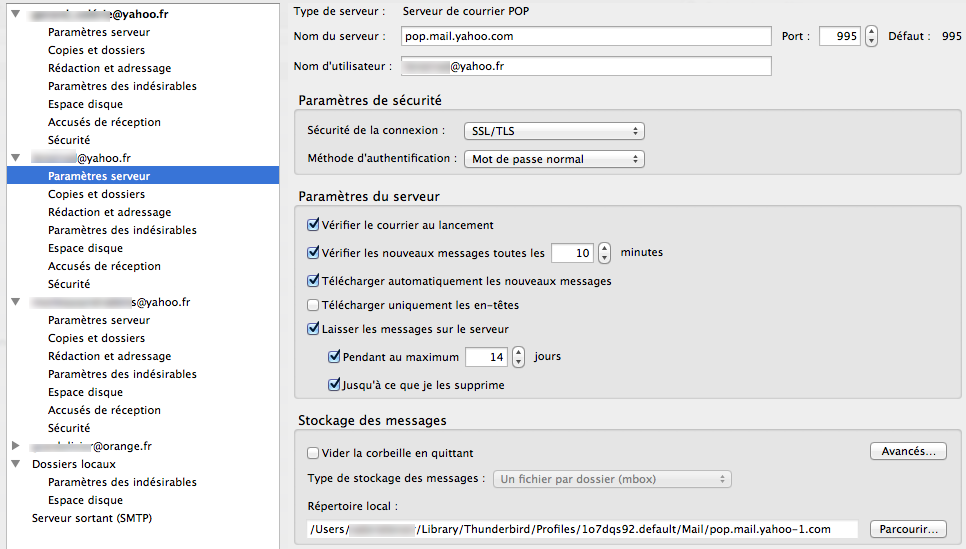966x549 pixels.
Task: Collapse the first yahoo.fr account tree
Action: 15,15
